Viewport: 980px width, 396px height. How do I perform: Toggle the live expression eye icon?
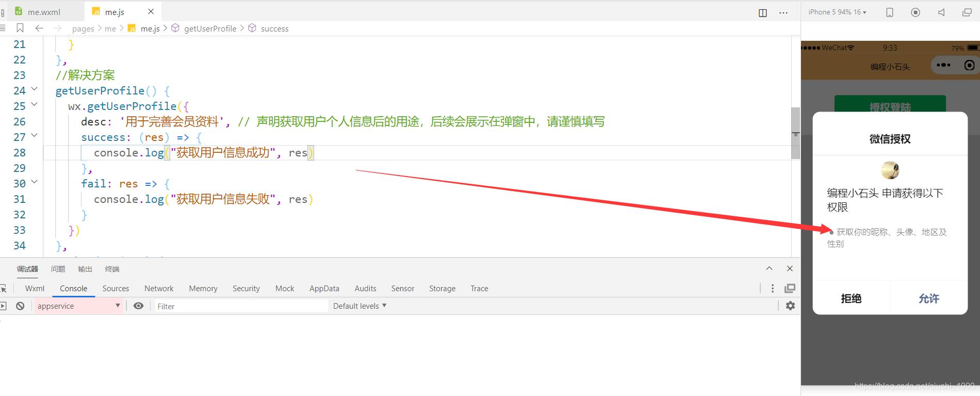tap(138, 306)
